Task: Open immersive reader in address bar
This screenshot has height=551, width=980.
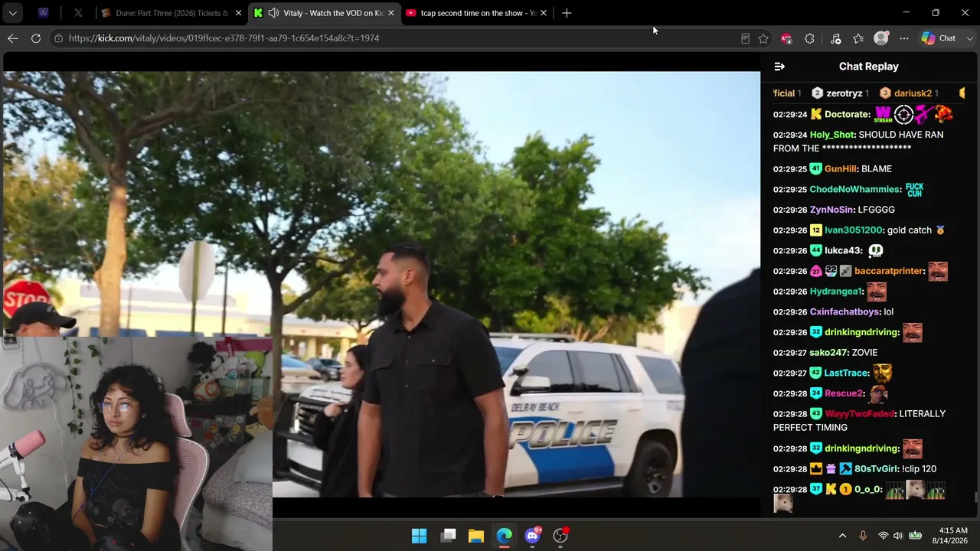Action: click(x=745, y=38)
